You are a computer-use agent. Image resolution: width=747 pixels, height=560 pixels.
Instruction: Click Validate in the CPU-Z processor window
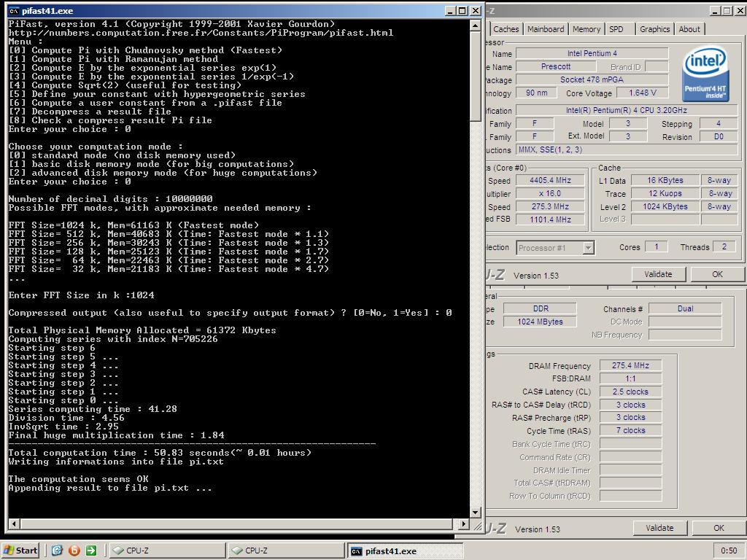pos(658,274)
